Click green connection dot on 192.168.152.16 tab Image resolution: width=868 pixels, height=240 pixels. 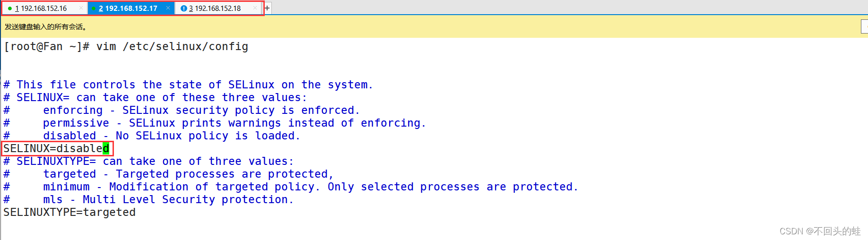tap(10, 9)
